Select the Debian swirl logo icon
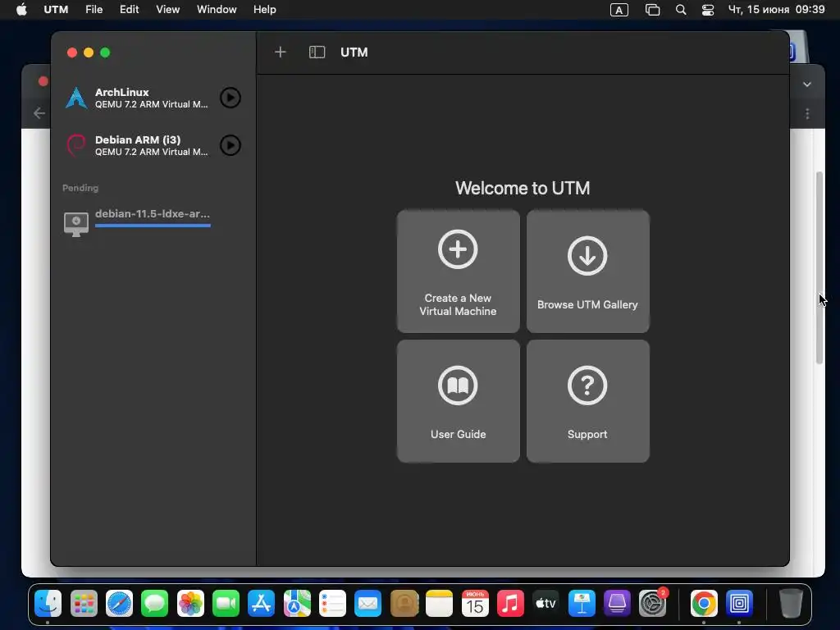Image resolution: width=840 pixels, height=630 pixels. 76,145
